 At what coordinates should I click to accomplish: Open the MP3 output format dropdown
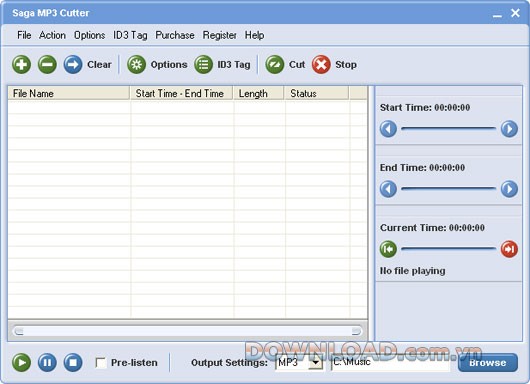click(316, 363)
